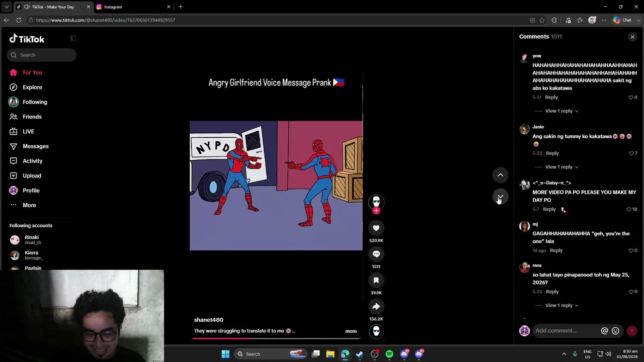
Task: Save the video with the bookmark icon
Action: coord(376,280)
